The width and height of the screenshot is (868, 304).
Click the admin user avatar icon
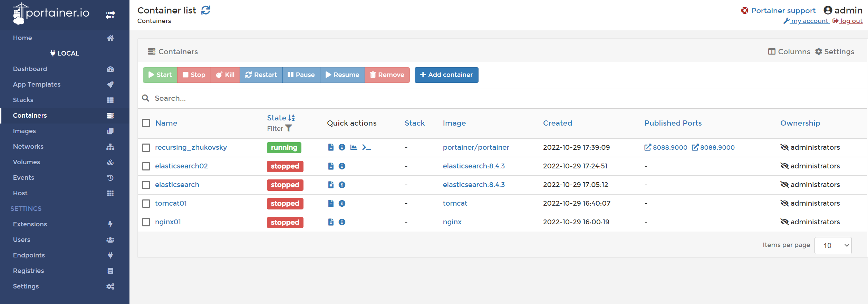click(x=828, y=10)
